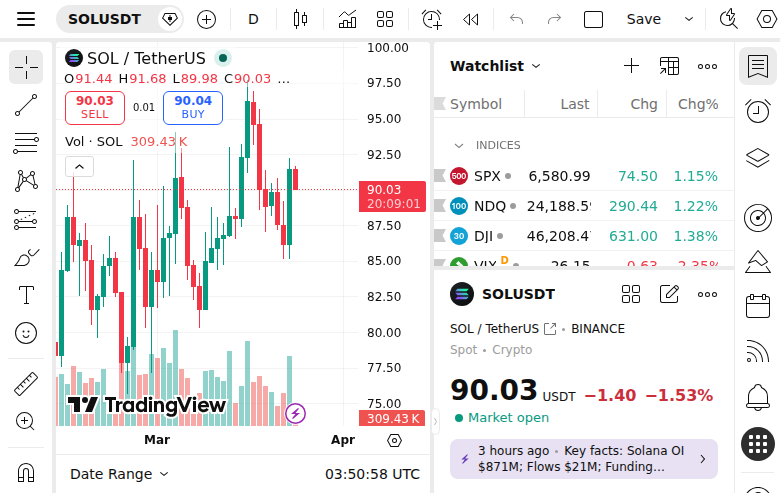Click the bar replay rewind icon
The width and height of the screenshot is (780, 493).
(470, 19)
